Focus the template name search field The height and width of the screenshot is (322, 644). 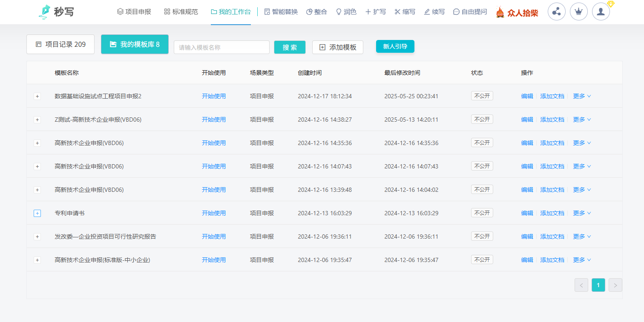tap(221, 47)
